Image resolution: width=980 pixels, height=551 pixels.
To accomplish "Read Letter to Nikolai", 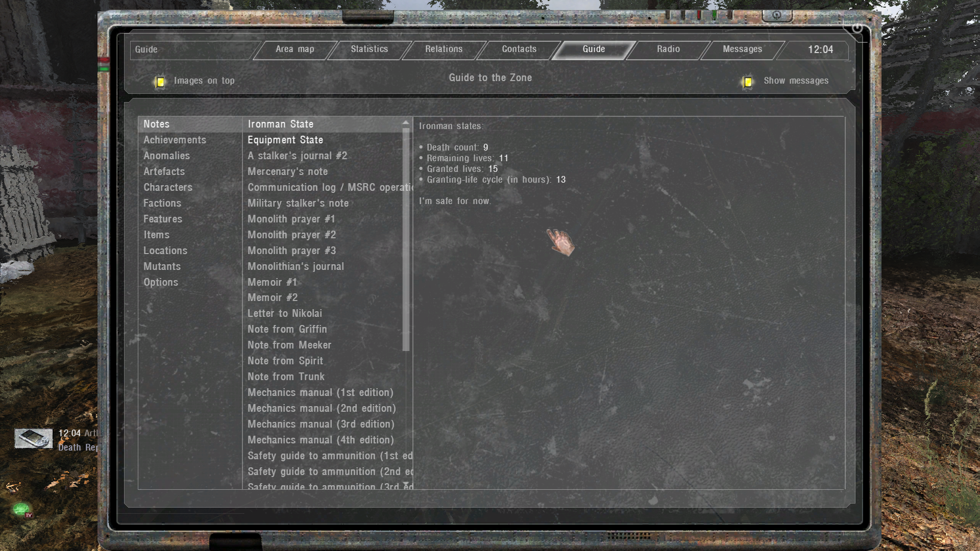I will pos(323,314).
